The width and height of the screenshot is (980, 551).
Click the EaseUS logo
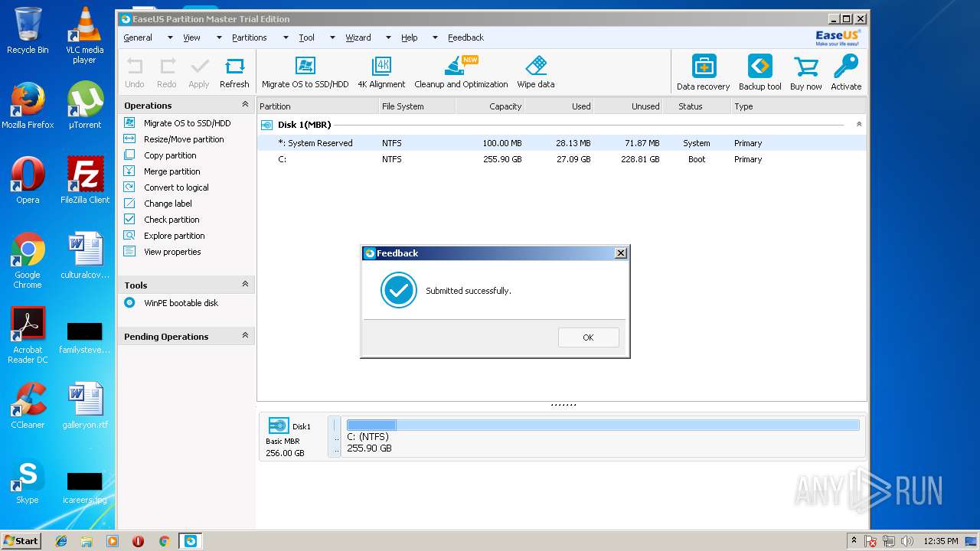pos(838,37)
